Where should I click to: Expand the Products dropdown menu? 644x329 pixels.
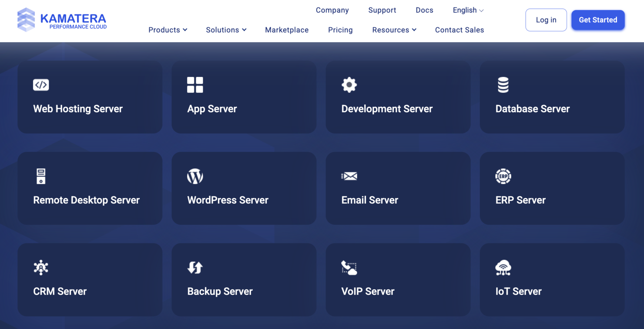(168, 30)
